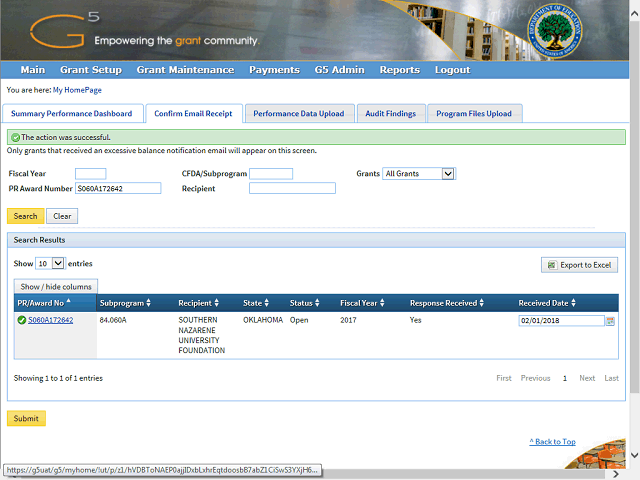Click the Next pagination link
The image size is (640, 480).
[587, 378]
